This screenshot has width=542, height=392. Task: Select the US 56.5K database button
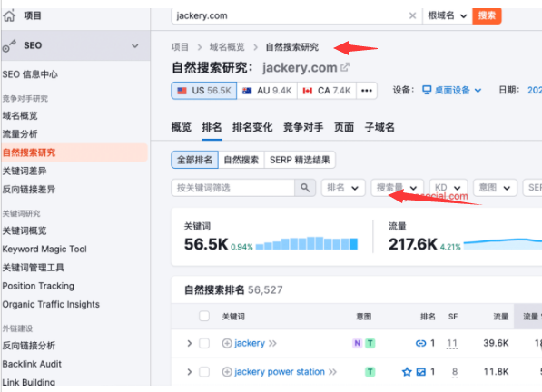[204, 91]
